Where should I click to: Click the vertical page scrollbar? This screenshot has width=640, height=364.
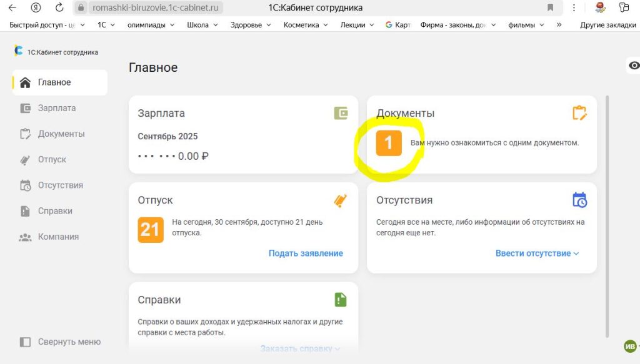tap(607, 212)
